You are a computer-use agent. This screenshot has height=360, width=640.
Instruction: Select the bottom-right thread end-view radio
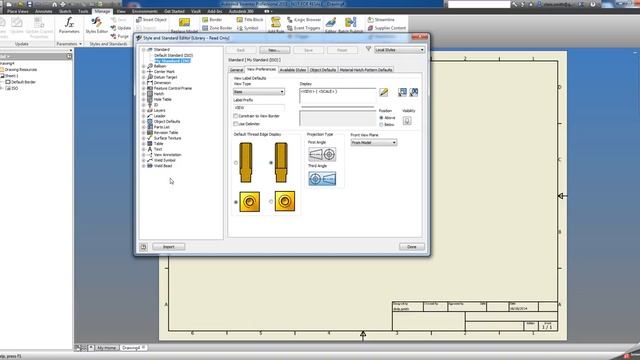pos(271,202)
